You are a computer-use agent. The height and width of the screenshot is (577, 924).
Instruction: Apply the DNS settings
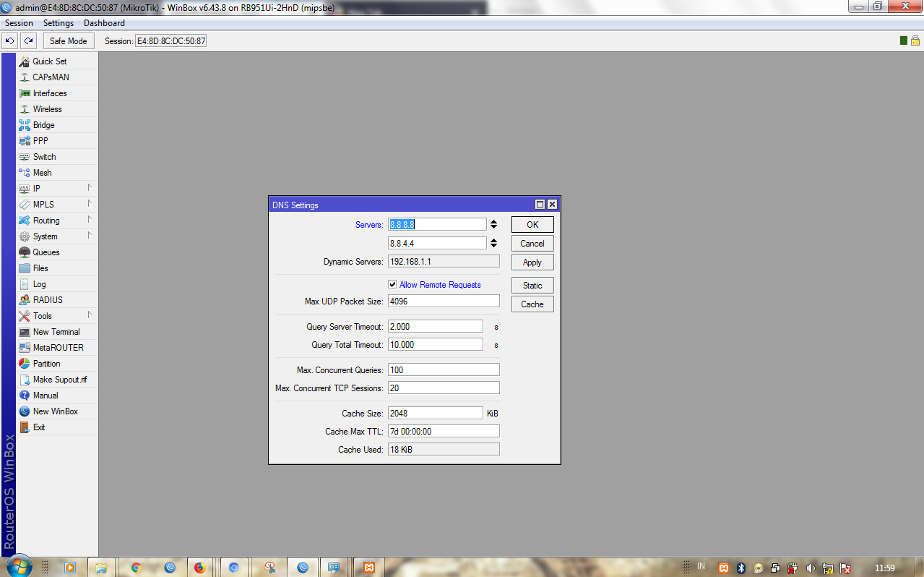click(532, 262)
